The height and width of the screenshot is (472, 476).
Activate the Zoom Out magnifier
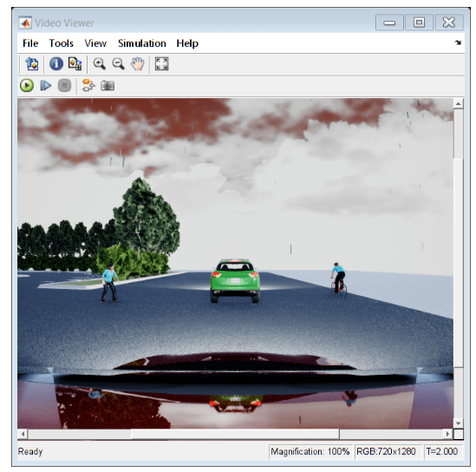pyautogui.click(x=118, y=64)
